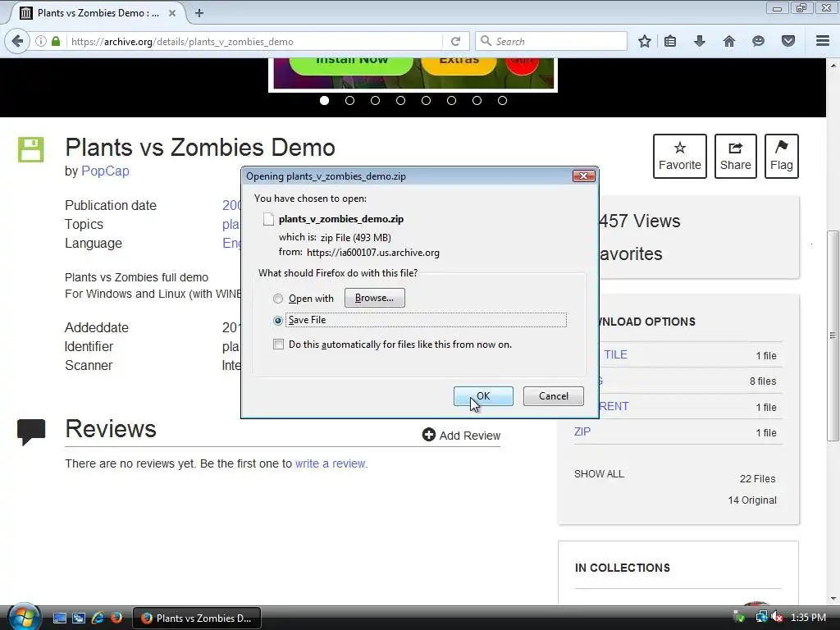
Task: Cancel the file download dialog
Action: pos(554,396)
